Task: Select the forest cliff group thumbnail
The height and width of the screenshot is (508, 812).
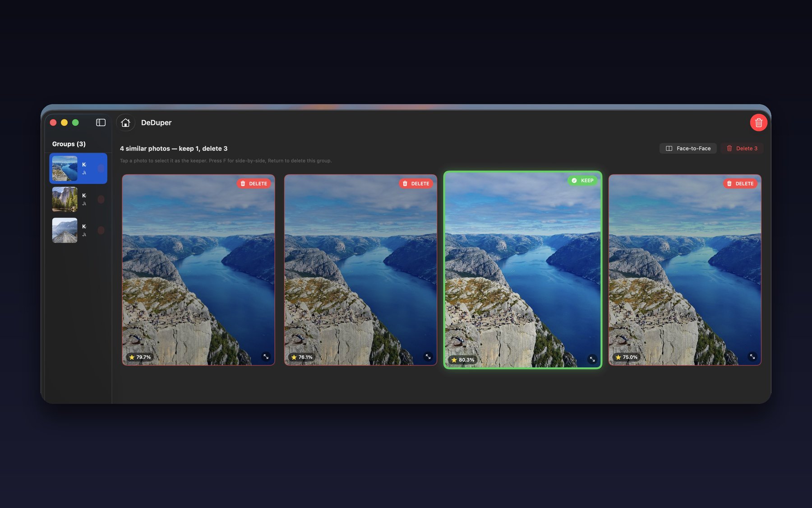Action: (x=65, y=199)
